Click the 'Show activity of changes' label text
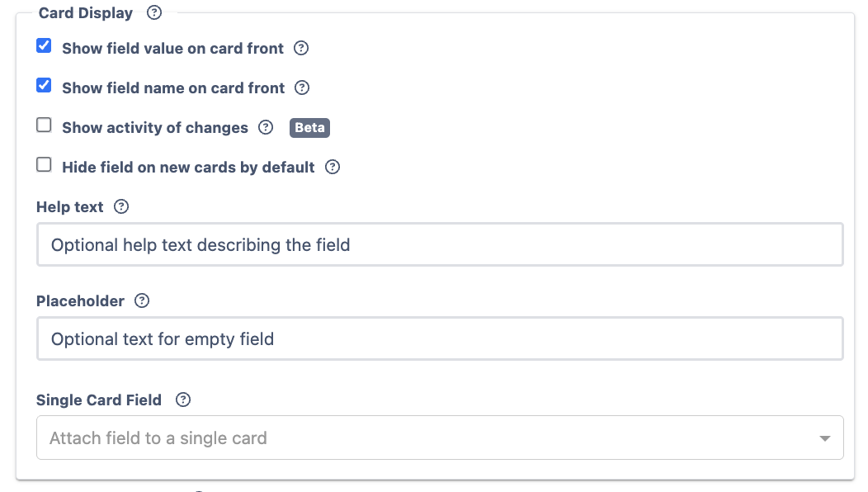868x492 pixels. pyautogui.click(x=155, y=128)
